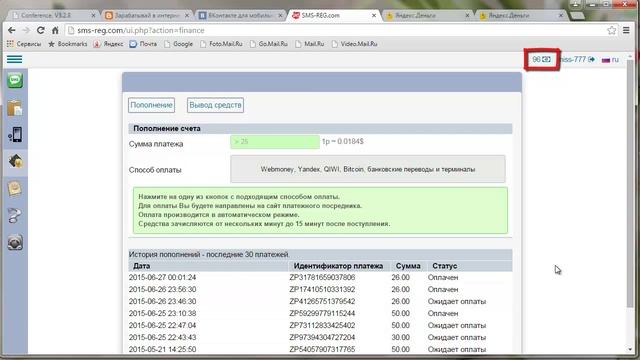Click date 2015-06-27 00:01:24
This screenshot has height=360, width=640.
coord(162,277)
